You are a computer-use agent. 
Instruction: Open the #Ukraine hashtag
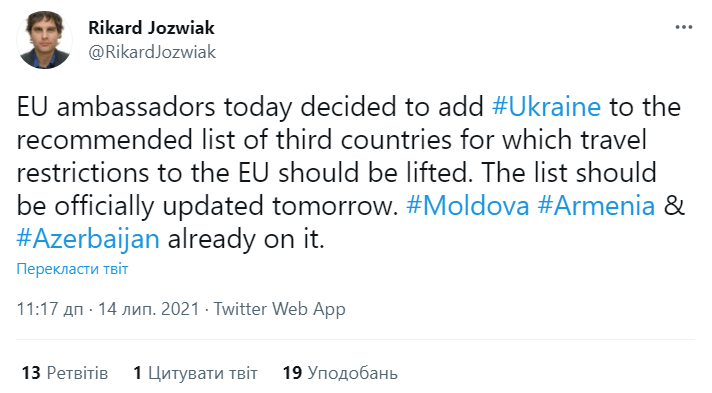[x=547, y=107]
